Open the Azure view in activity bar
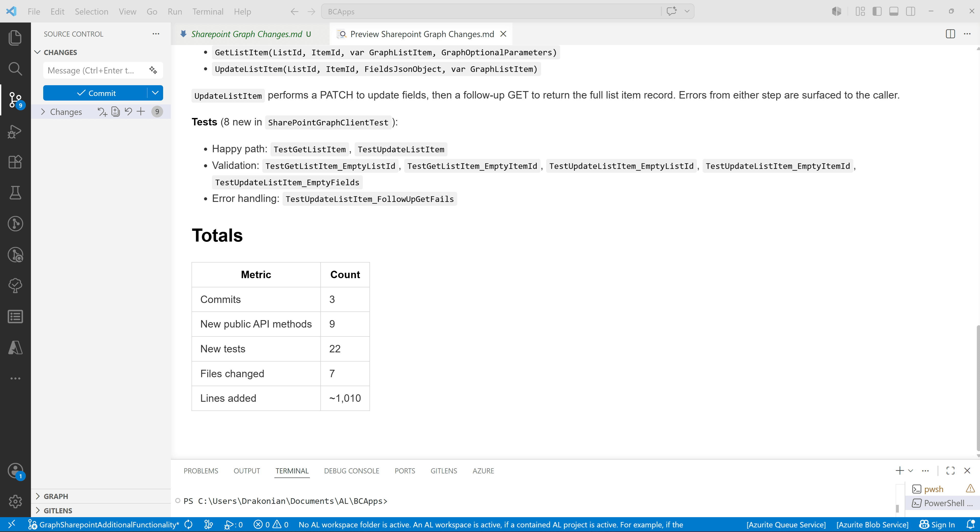The height and width of the screenshot is (532, 980). pyautogui.click(x=15, y=347)
